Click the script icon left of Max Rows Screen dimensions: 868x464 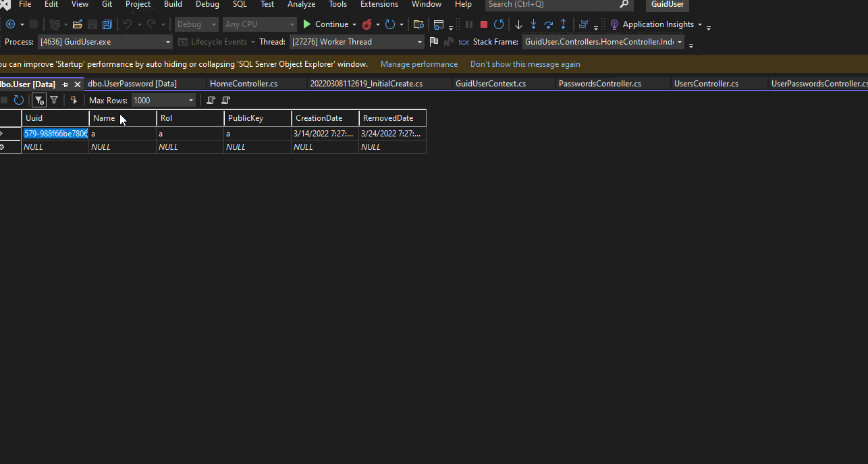[74, 100]
